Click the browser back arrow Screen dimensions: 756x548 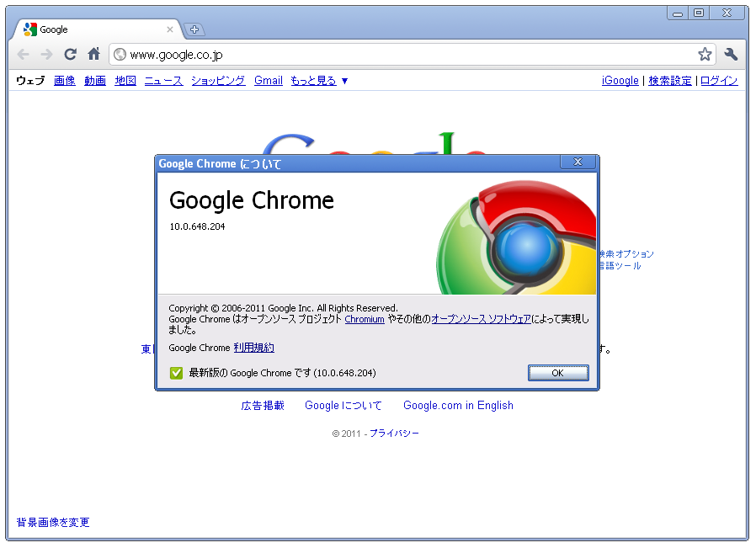pyautogui.click(x=23, y=55)
